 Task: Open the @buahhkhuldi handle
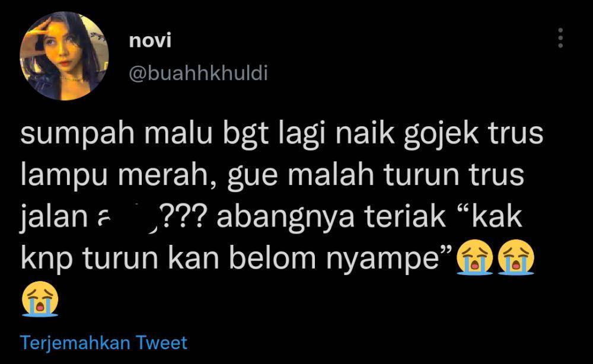point(199,72)
